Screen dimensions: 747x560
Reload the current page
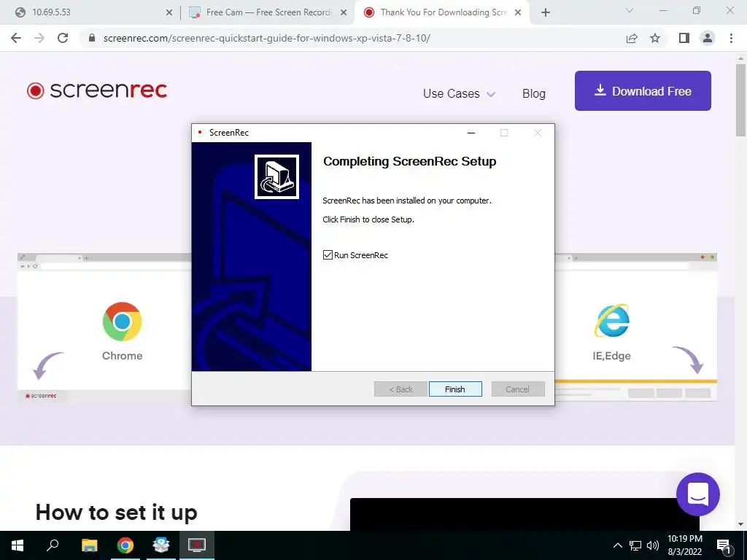[63, 38]
